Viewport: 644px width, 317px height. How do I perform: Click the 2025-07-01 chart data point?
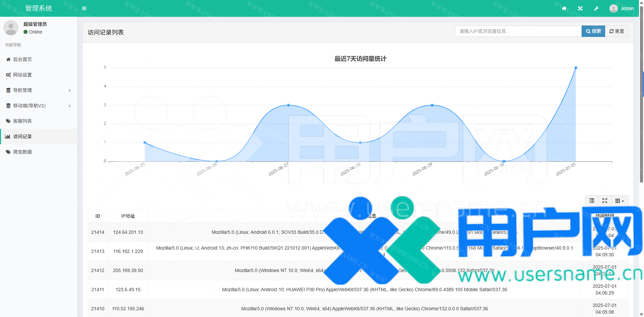(576, 68)
